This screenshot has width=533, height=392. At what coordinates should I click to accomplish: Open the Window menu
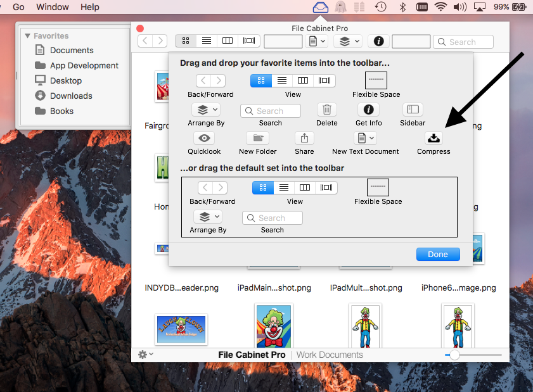coord(53,7)
